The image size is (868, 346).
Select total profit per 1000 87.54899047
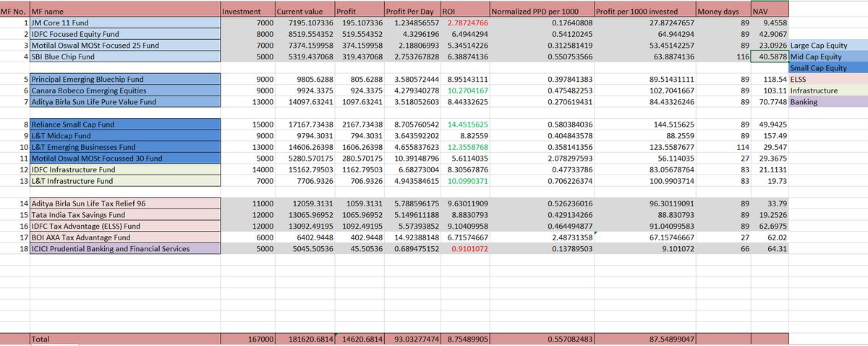644,339
